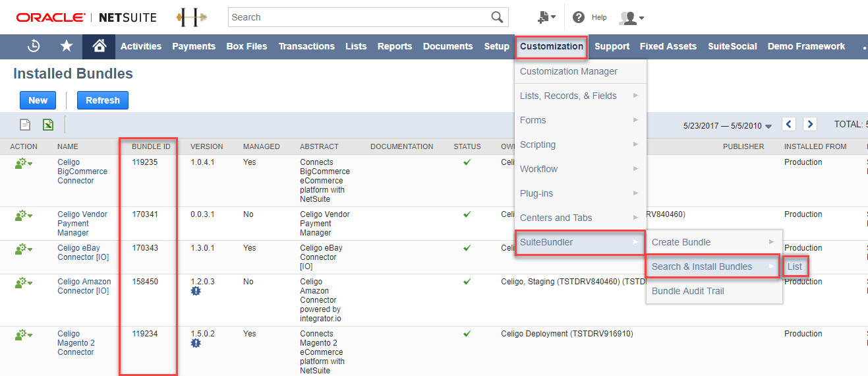The width and height of the screenshot is (868, 376).
Task: Open the Activities menu
Action: pyautogui.click(x=141, y=46)
